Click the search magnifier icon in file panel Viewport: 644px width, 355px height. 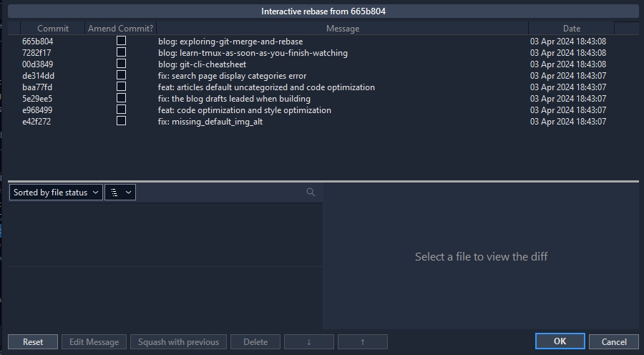(310, 192)
